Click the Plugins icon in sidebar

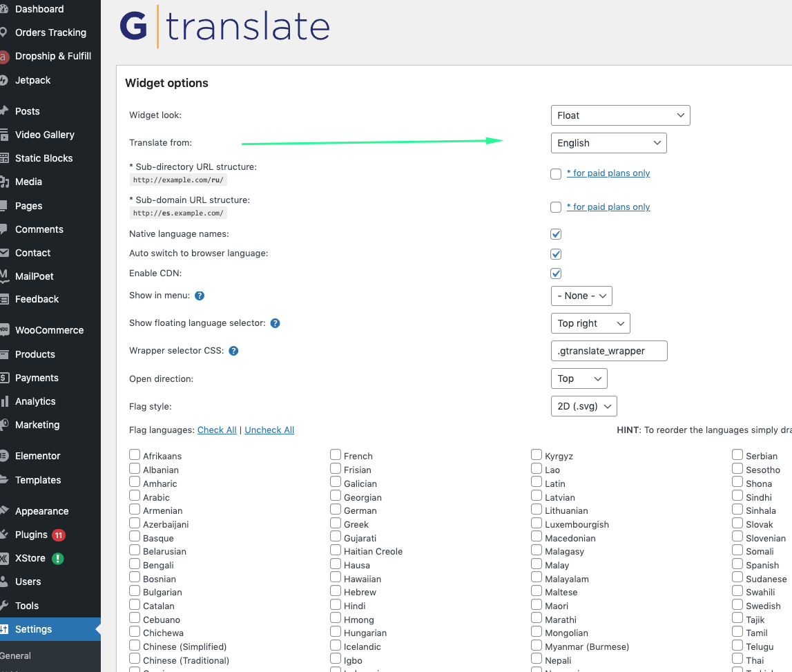4,535
